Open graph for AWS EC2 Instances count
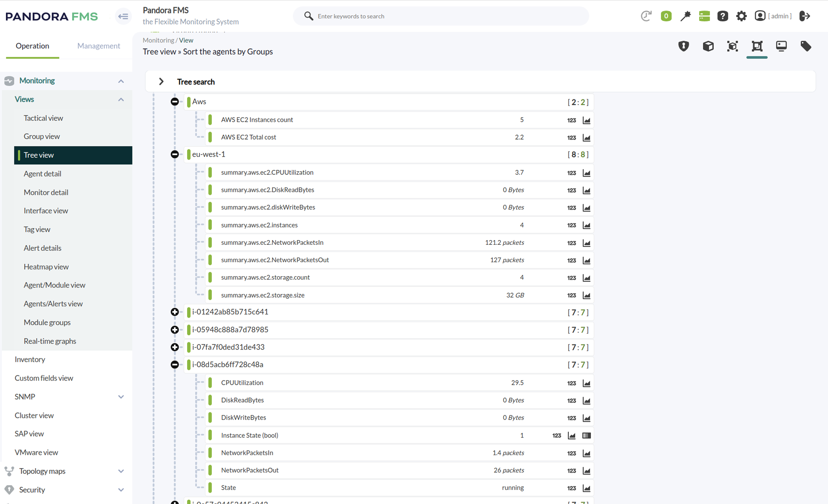 click(x=586, y=120)
